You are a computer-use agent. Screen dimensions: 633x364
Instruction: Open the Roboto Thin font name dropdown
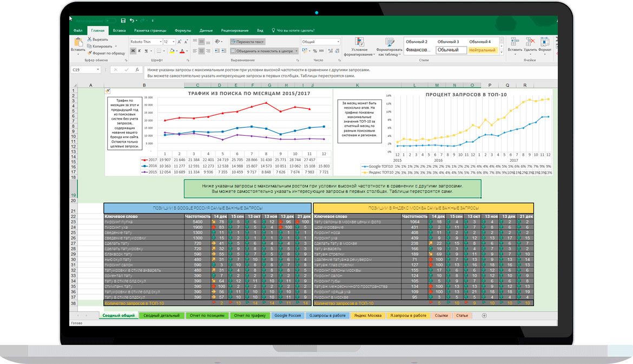coord(160,42)
